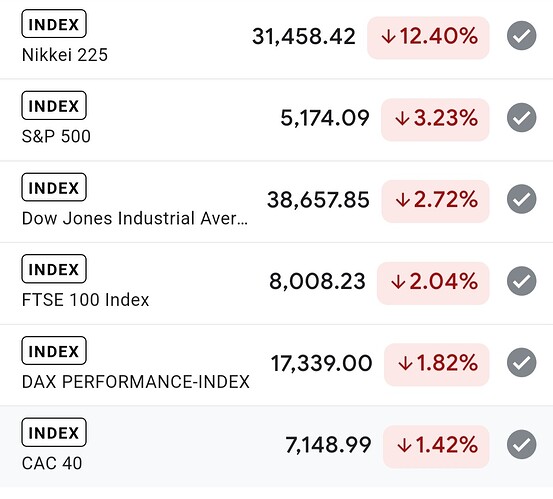
Task: Tap the 3.23% down change pill
Action: click(435, 120)
